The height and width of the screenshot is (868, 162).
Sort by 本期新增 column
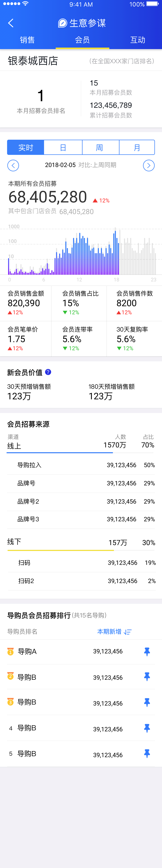point(110,632)
